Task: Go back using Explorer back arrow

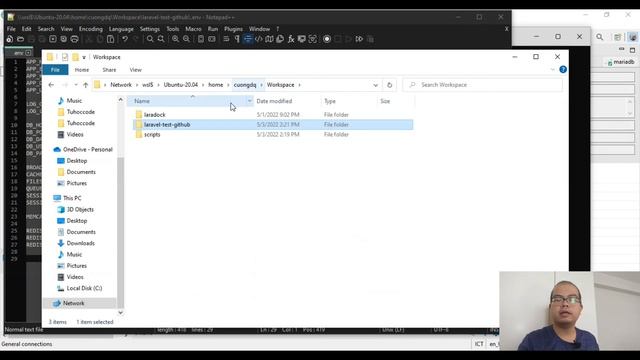Action: 51,85
